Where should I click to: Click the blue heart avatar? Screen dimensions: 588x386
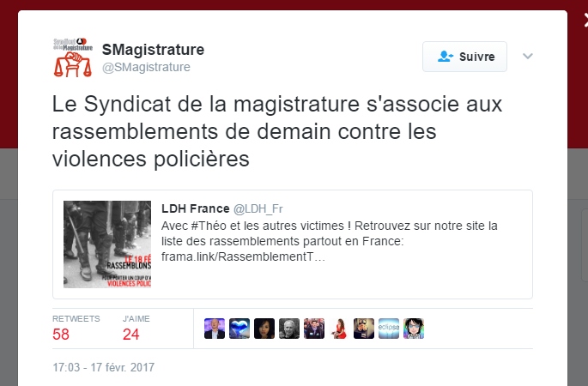click(239, 329)
